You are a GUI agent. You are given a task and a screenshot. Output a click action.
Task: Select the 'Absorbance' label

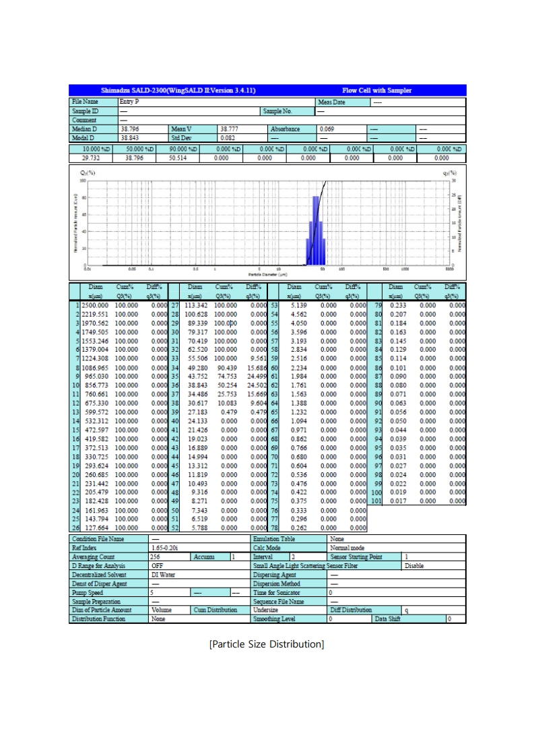tap(286, 129)
